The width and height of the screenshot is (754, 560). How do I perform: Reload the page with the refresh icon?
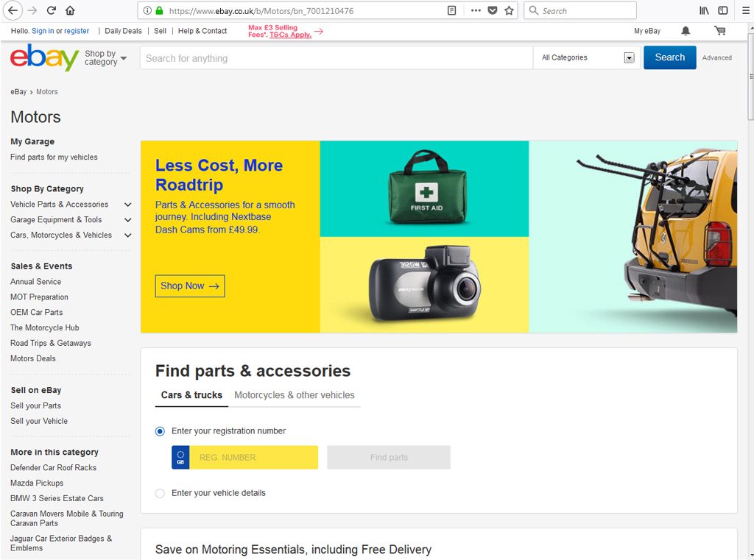52,10
